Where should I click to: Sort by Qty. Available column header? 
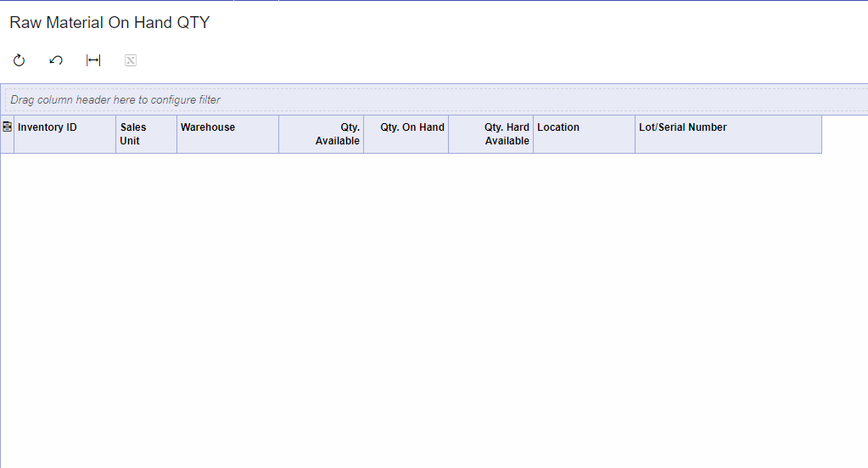[321, 134]
